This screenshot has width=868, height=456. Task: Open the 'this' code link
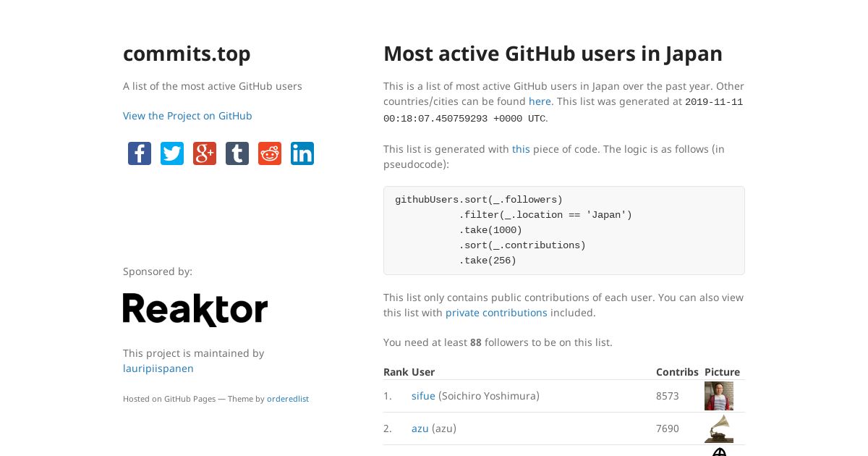(521, 149)
